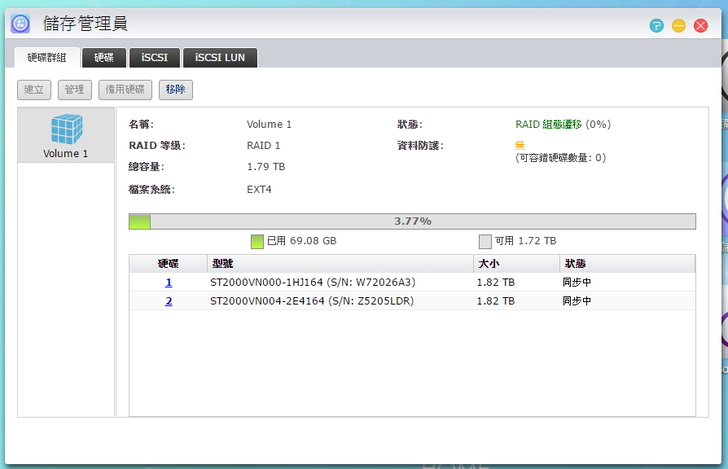Viewport: 728px width, 469px height.
Task: Click the green 已用 legend swatch
Action: tap(257, 241)
